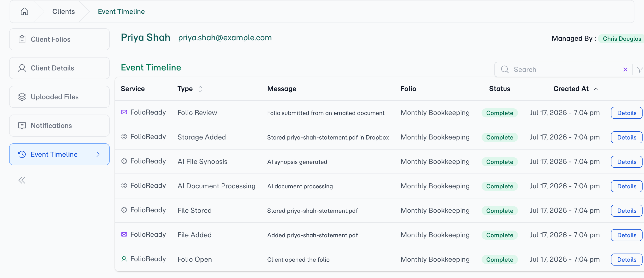Viewport: 644px width, 278px height.
Task: Click the Event Timeline history clock icon
Action: pyautogui.click(x=22, y=154)
